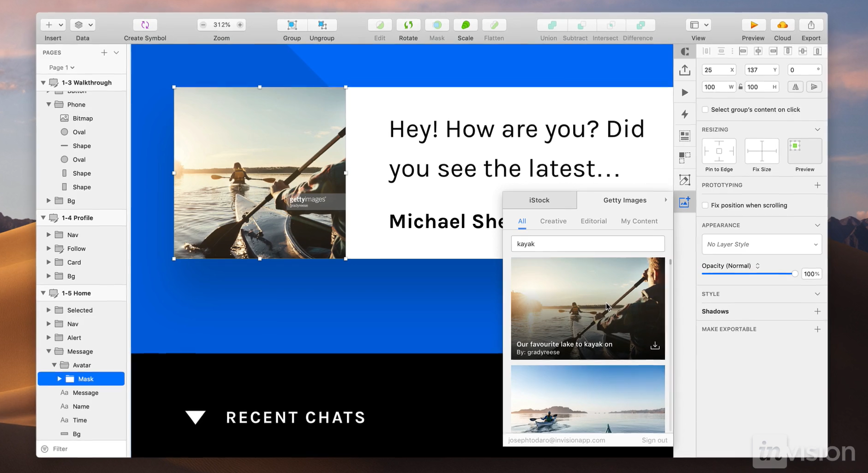Click the Create Symbol toolbar icon
Viewport: 868px width, 473px height.
pyautogui.click(x=145, y=25)
